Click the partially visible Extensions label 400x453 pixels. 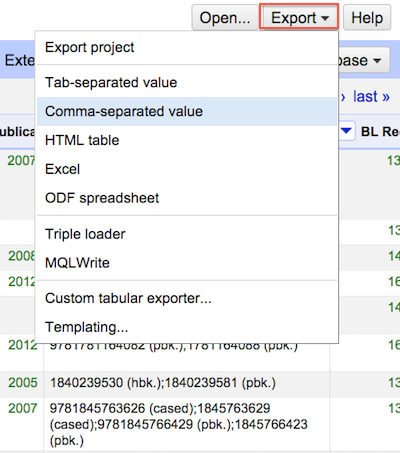(x=18, y=60)
